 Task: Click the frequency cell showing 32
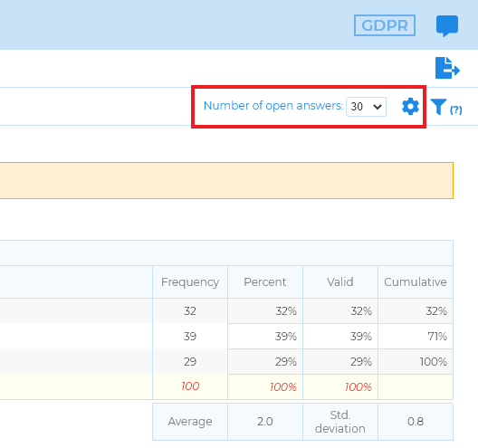click(x=190, y=310)
